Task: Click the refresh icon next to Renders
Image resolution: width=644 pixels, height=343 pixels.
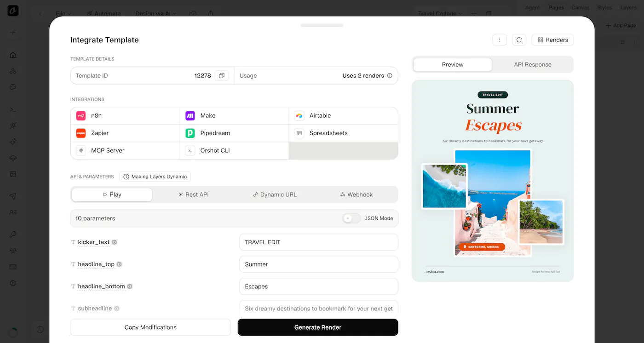Action: [x=519, y=40]
